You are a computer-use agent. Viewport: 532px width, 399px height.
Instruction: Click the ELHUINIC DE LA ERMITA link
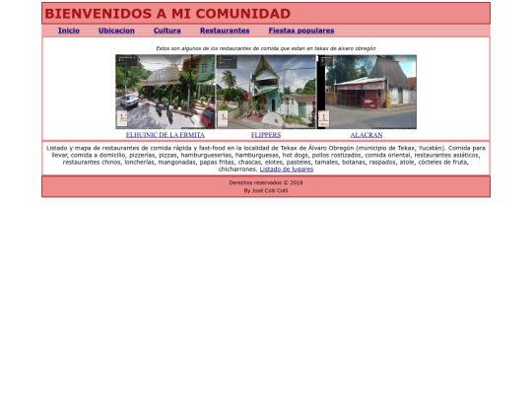coord(166,135)
